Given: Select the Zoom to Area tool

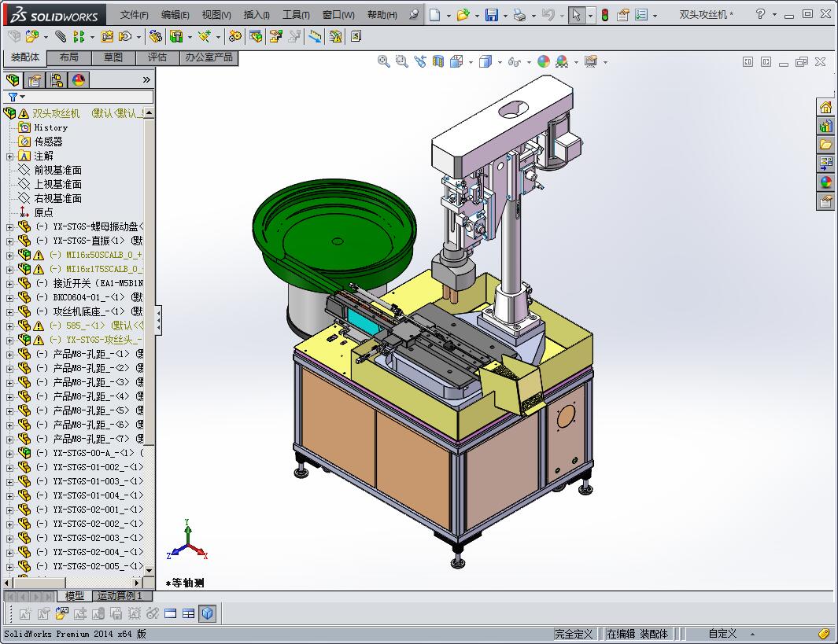Looking at the screenshot, I should click(401, 61).
